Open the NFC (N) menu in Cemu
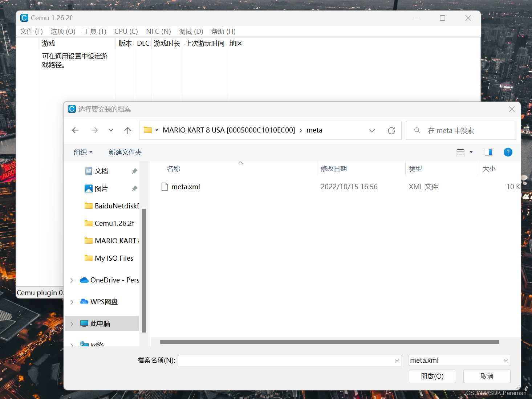Image resolution: width=532 pixels, height=399 pixels. tap(158, 31)
